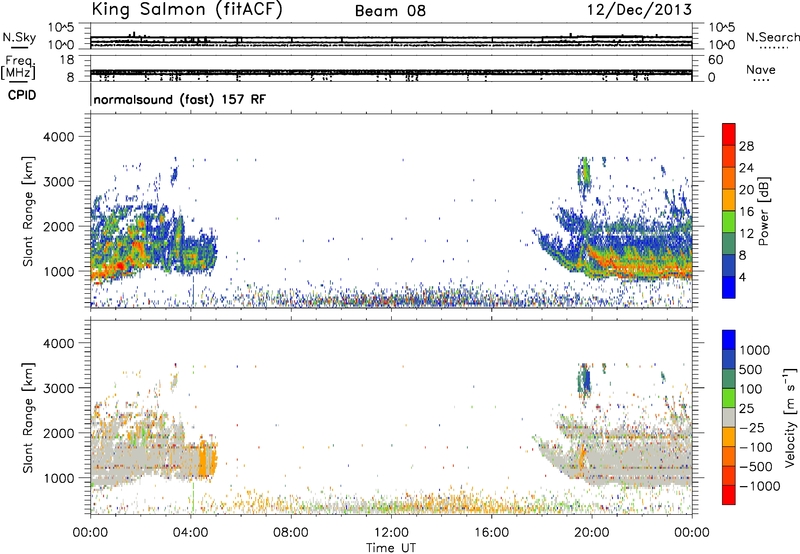Viewport: 800px width, 554px height.
Task: Click the gray swatch in the velocity color bar
Action: (x=729, y=418)
